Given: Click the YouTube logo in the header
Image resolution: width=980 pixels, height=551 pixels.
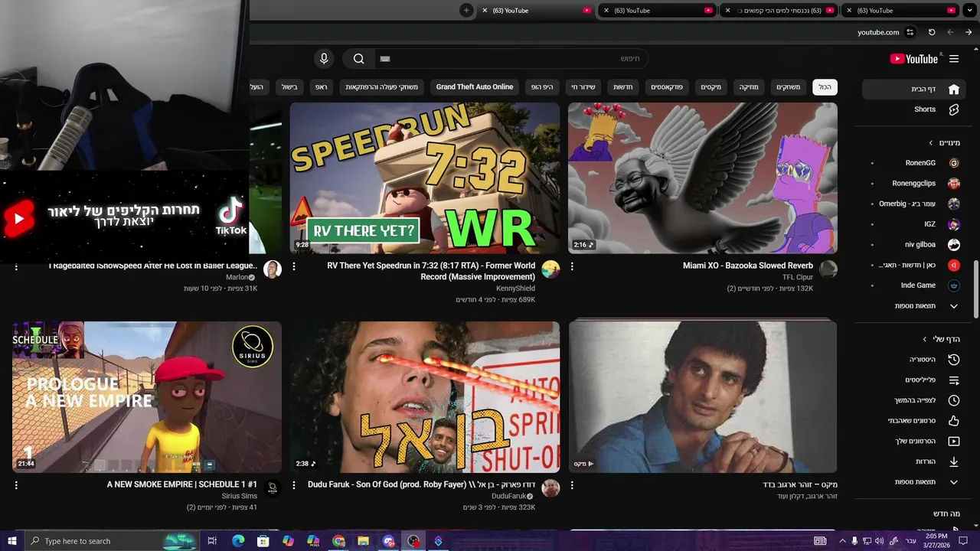Looking at the screenshot, I should (x=913, y=59).
